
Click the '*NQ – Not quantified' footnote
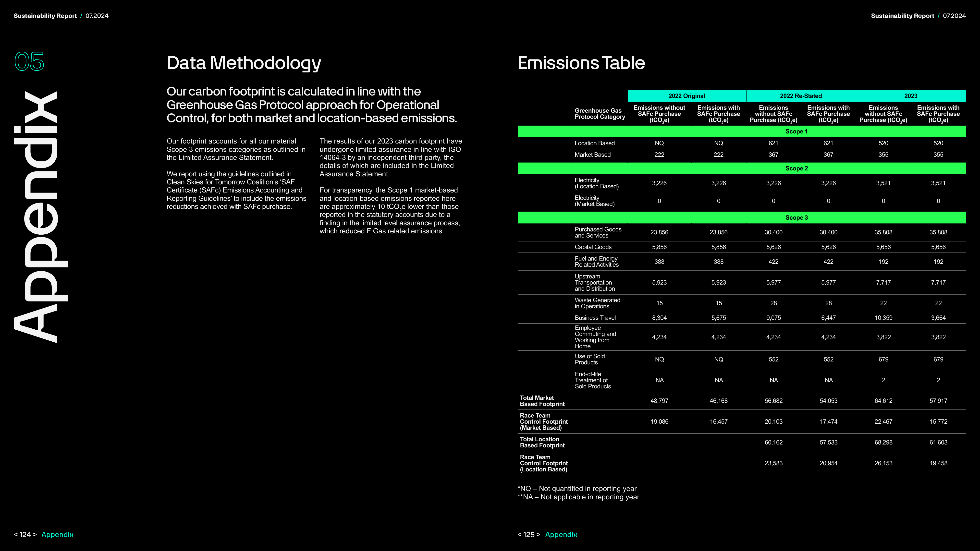pyautogui.click(x=577, y=489)
